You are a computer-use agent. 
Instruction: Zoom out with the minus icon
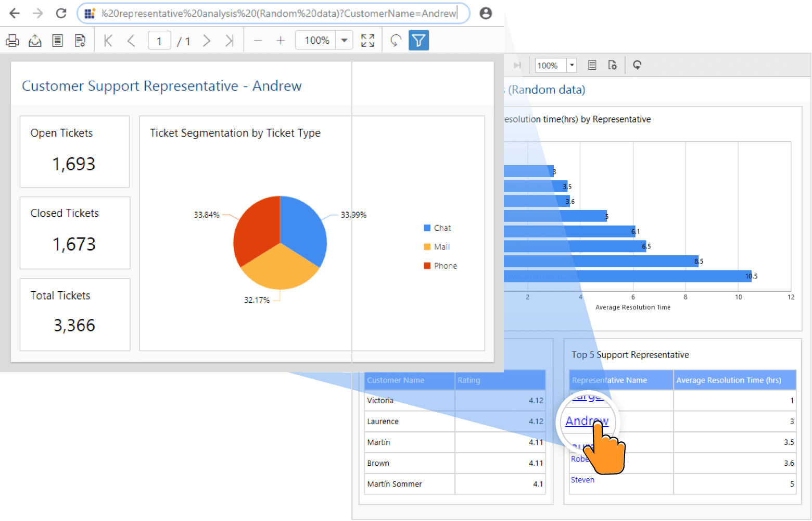pos(258,41)
